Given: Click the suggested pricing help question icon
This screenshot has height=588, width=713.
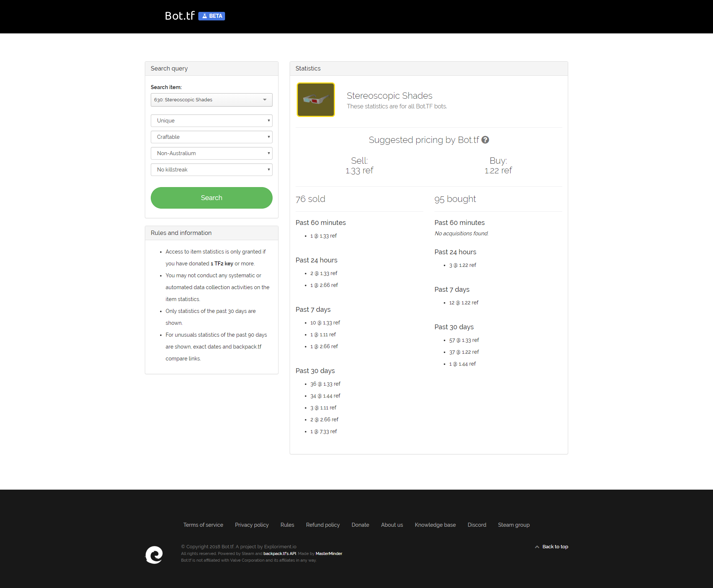Looking at the screenshot, I should point(485,140).
